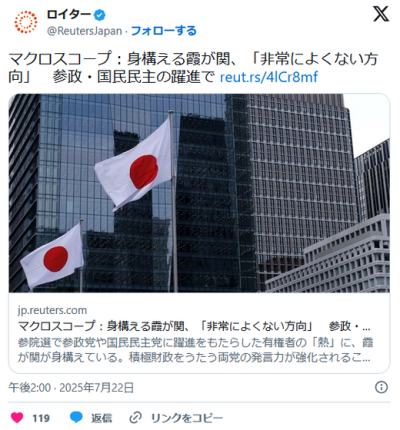
Task: Open the reut.rs/4lCr8mf short link
Action: tap(269, 77)
